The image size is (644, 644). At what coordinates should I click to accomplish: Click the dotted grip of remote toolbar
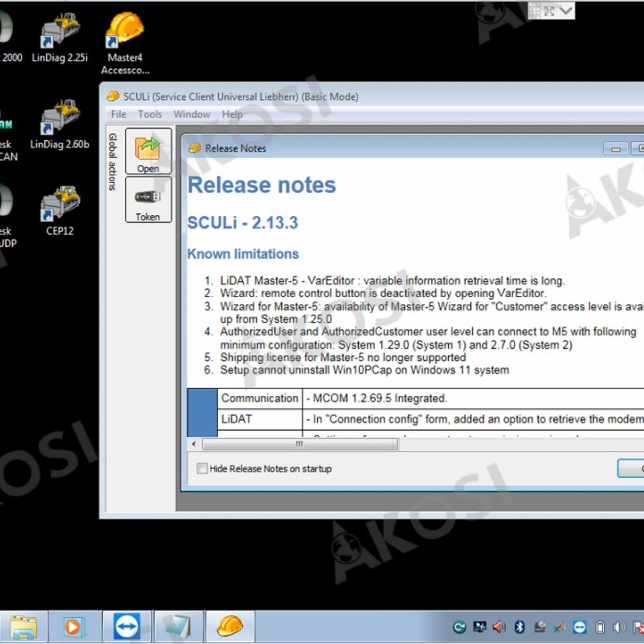[x=535, y=11]
